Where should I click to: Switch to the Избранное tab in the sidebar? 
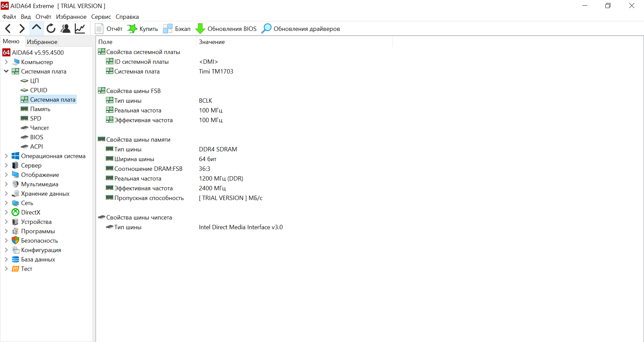(42, 42)
